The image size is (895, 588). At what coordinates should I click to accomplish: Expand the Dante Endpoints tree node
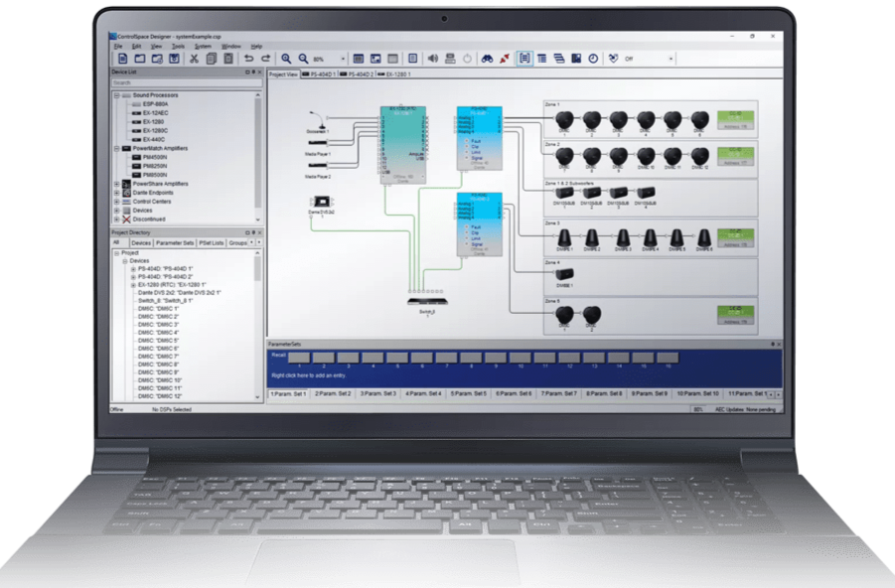pos(116,192)
